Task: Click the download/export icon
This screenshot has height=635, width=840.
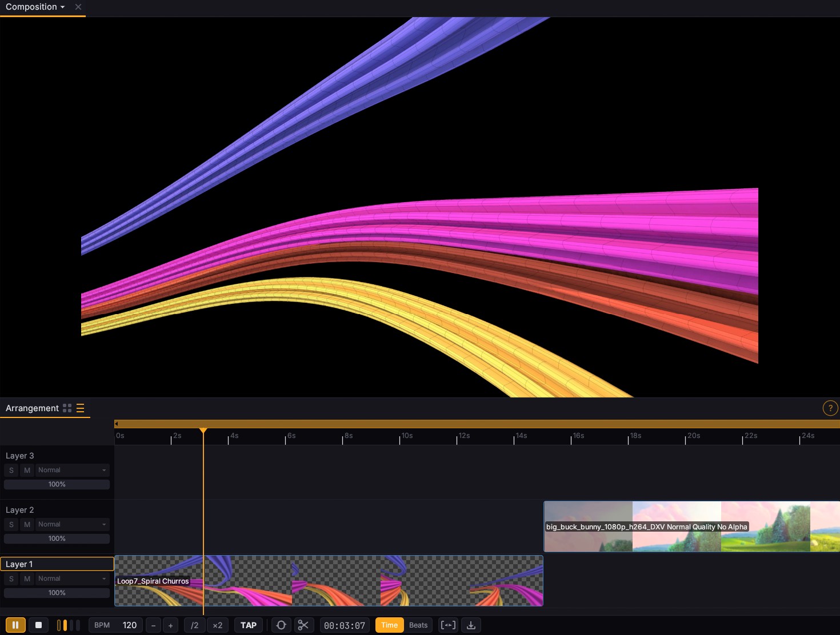Action: pyautogui.click(x=471, y=625)
